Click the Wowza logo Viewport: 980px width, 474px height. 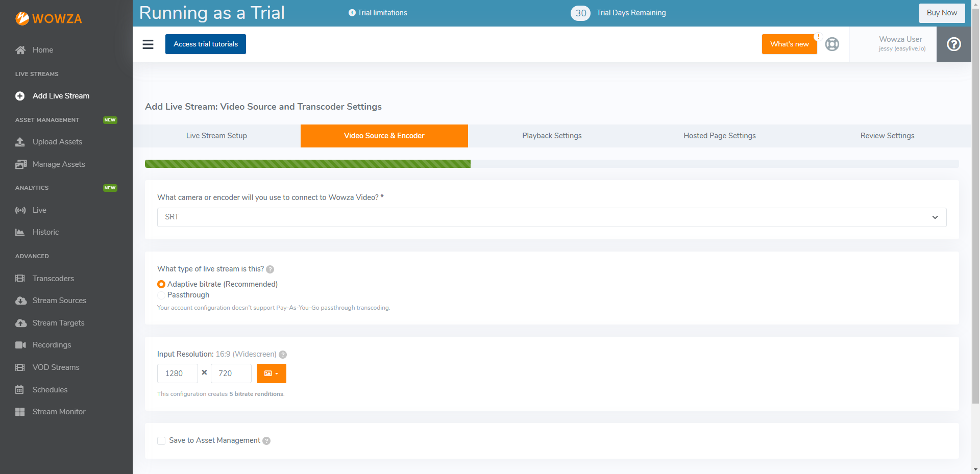pos(48,18)
